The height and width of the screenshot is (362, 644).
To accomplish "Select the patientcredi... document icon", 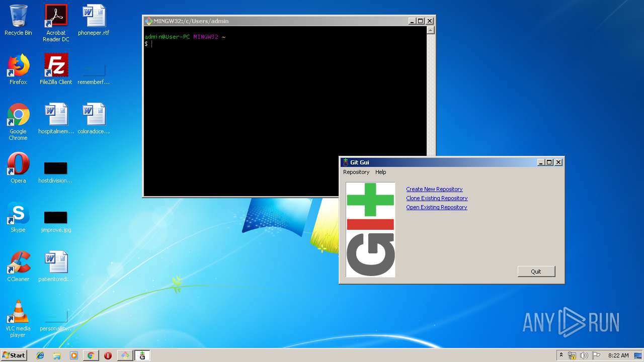I will 56,266.
